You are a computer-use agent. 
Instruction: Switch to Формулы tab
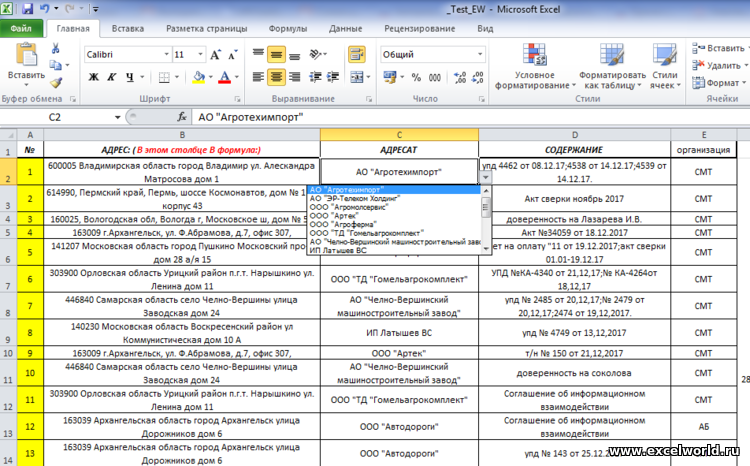[x=287, y=29]
